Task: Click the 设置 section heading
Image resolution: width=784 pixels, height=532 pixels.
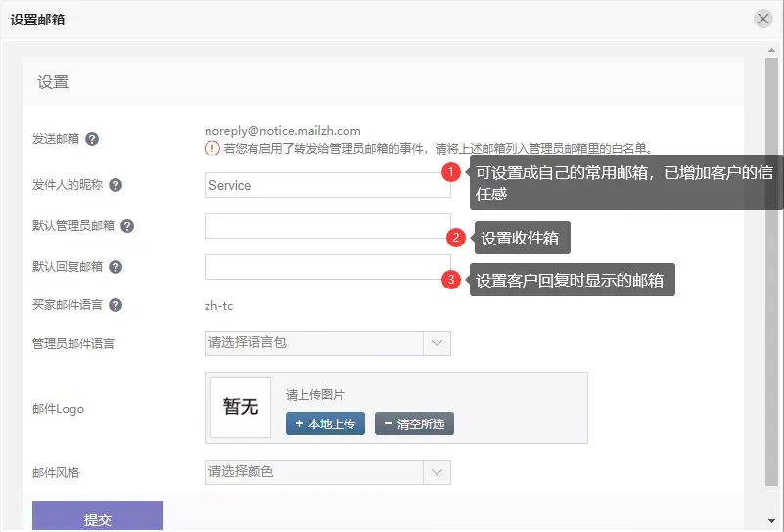Action: tap(53, 82)
